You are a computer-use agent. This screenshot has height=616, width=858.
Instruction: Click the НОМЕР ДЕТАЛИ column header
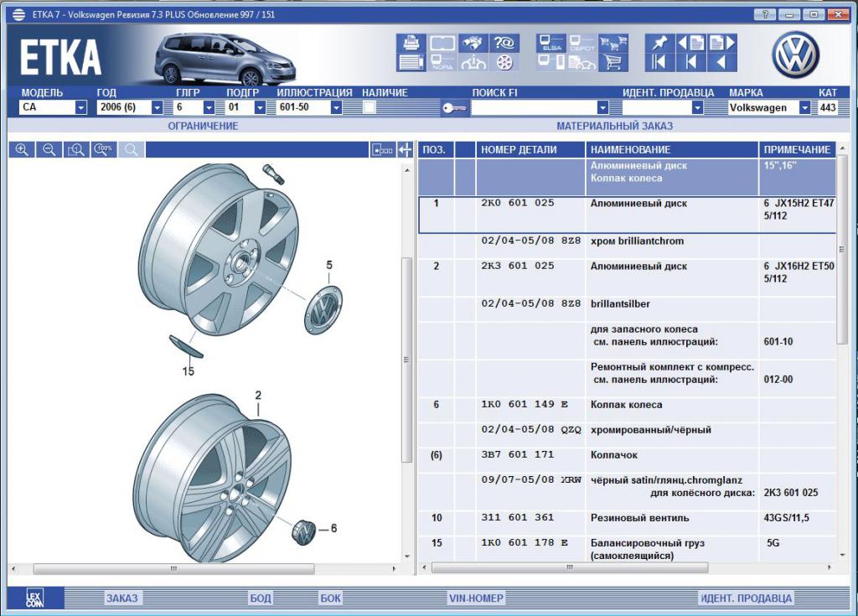[x=530, y=149]
